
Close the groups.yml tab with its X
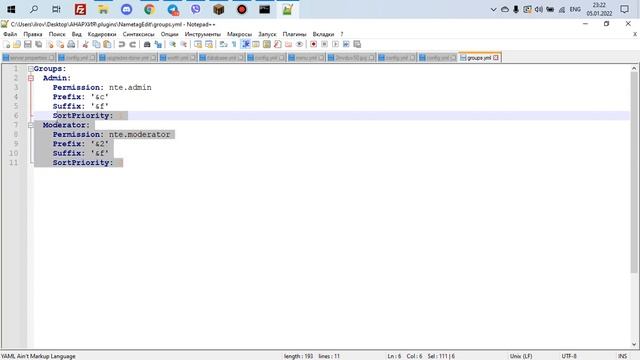pyautogui.click(x=496, y=58)
